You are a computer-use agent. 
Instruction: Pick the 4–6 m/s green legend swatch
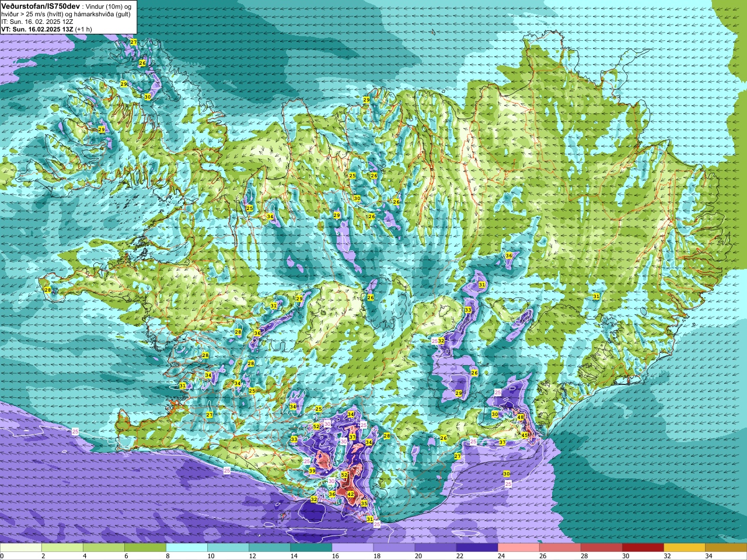tap(104, 548)
